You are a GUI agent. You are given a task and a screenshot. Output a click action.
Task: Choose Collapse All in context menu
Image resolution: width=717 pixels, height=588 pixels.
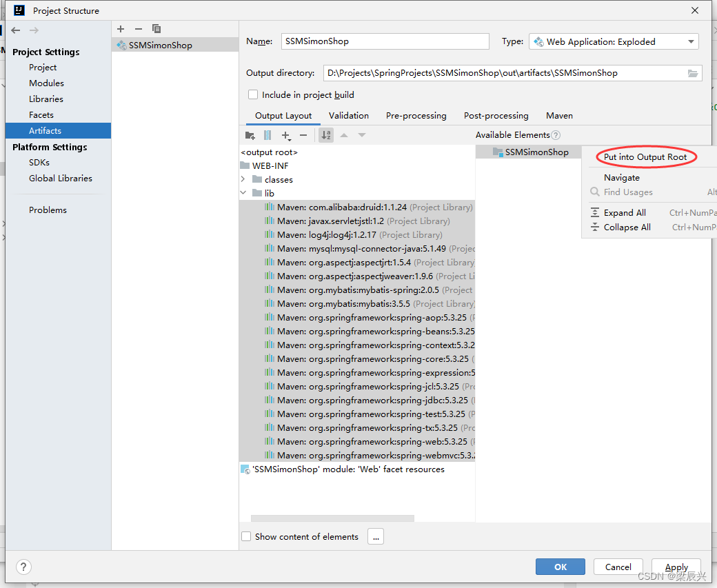[x=627, y=227]
